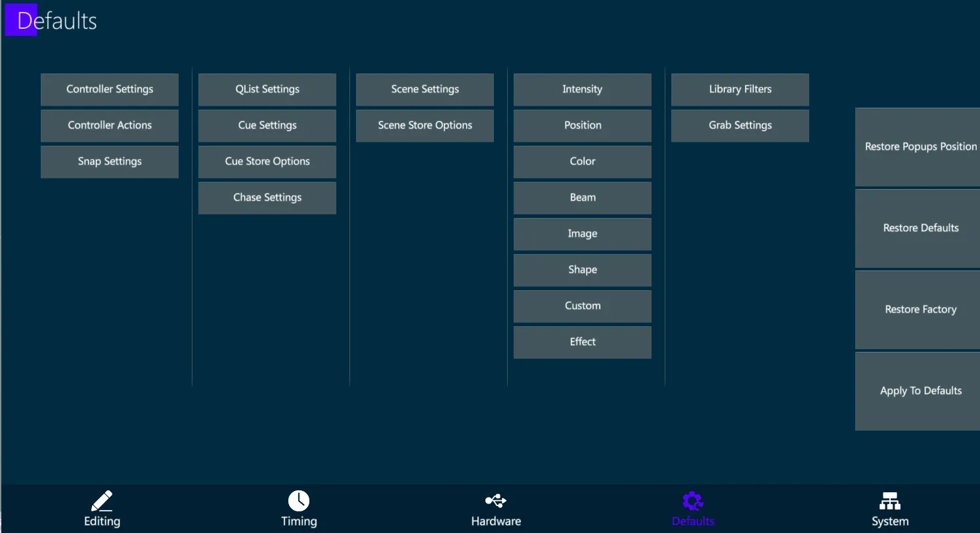Open Grab Settings

tap(740, 125)
